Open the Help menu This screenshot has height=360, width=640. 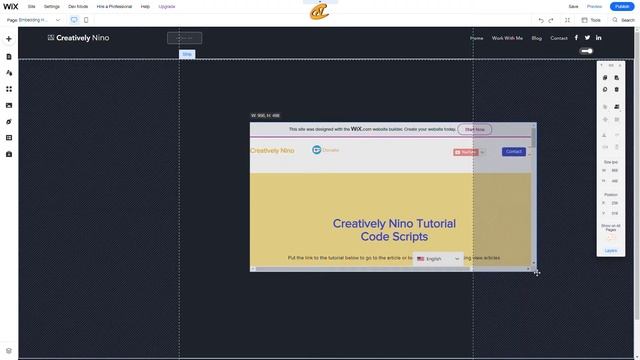click(x=145, y=7)
